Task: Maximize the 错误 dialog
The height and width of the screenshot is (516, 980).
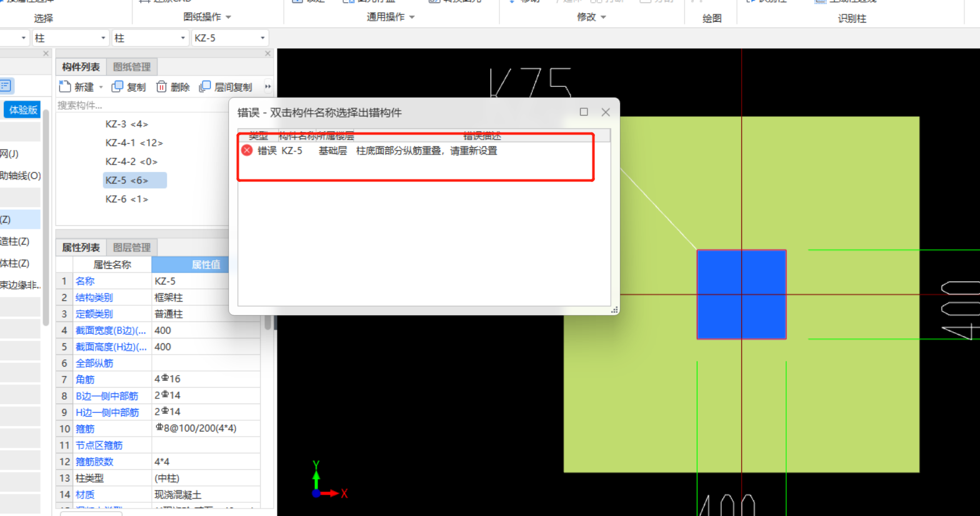Action: click(x=584, y=112)
